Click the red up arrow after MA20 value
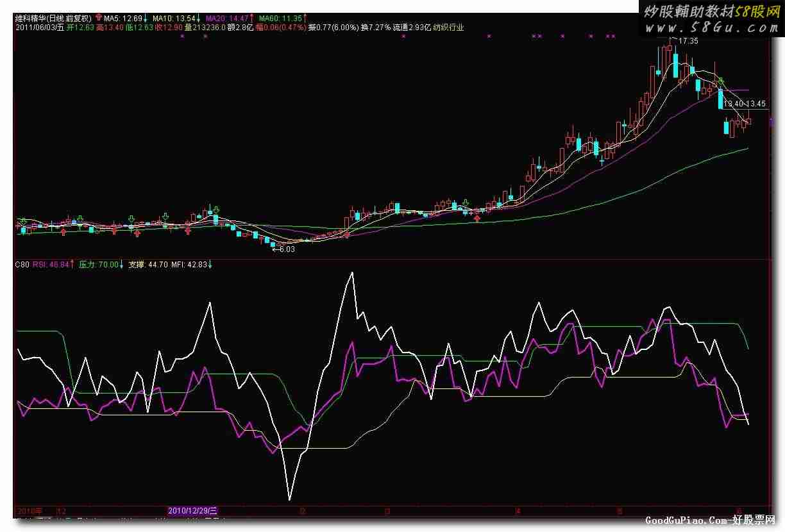This screenshot has width=785, height=532. (x=251, y=19)
